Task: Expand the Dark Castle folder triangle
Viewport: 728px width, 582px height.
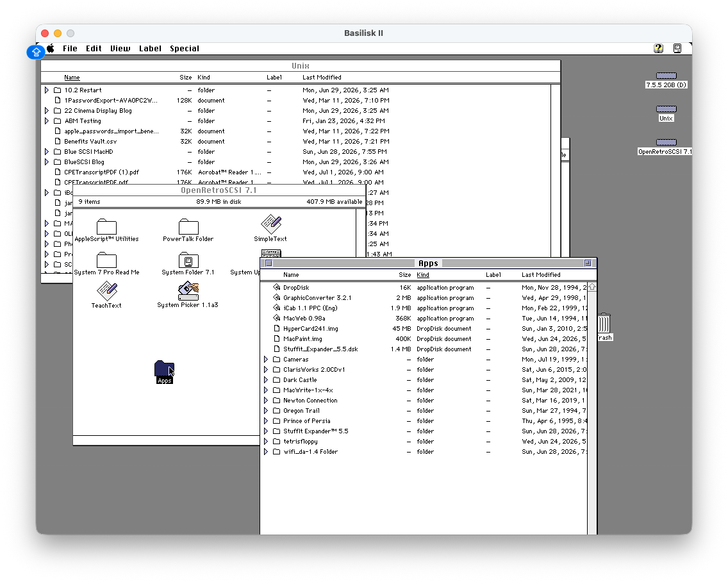Action: 266,380
